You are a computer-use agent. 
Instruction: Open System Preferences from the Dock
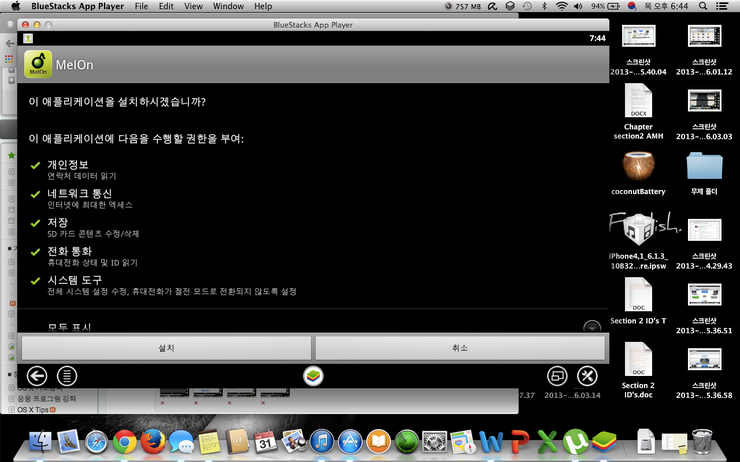434,443
